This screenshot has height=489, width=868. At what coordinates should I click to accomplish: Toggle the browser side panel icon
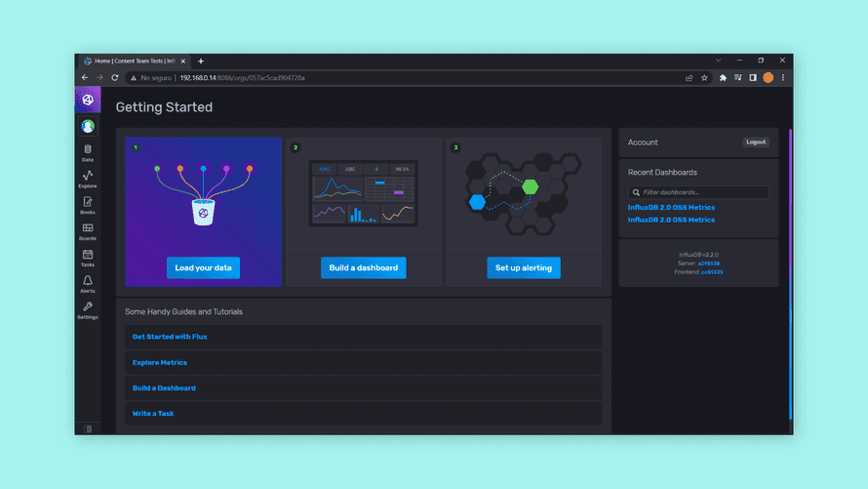coord(753,78)
